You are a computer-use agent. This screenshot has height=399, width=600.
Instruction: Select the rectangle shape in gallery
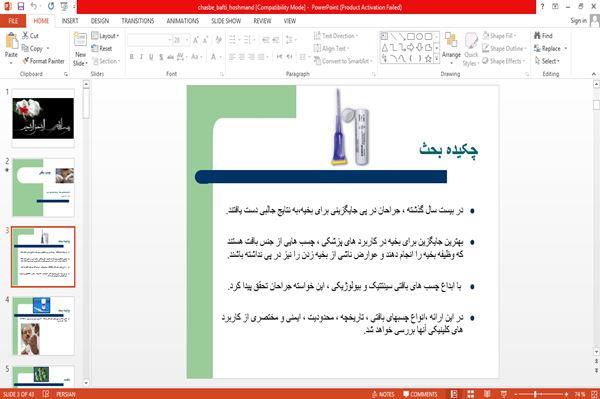click(x=411, y=37)
